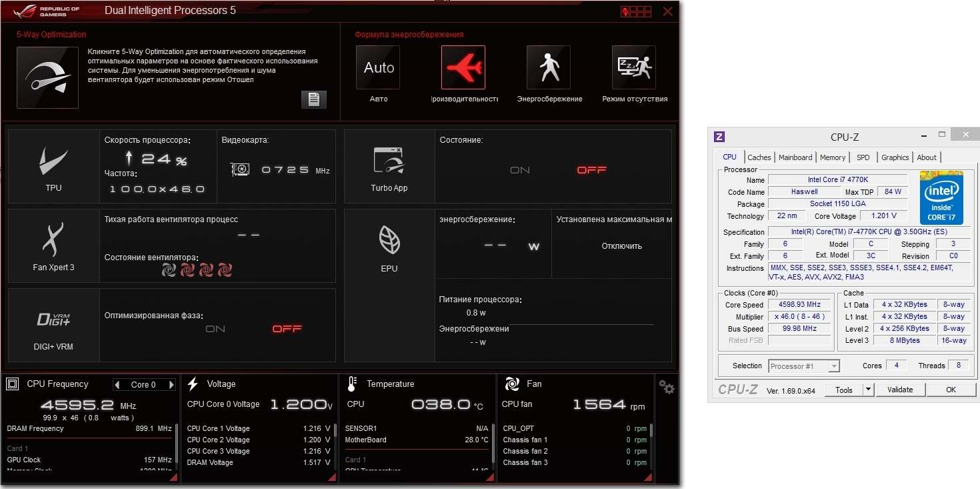Click the Validate button in CPU-Z
This screenshot has width=980, height=489.
tap(900, 390)
